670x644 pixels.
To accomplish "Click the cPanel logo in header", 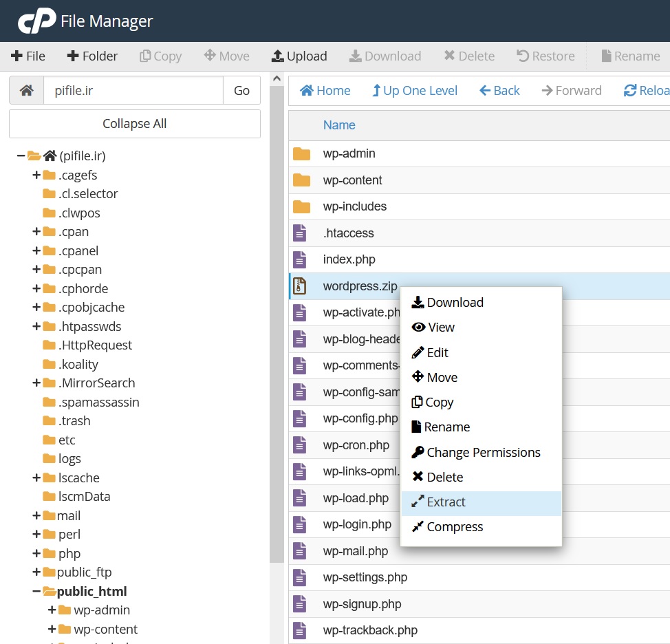I will [x=36, y=21].
